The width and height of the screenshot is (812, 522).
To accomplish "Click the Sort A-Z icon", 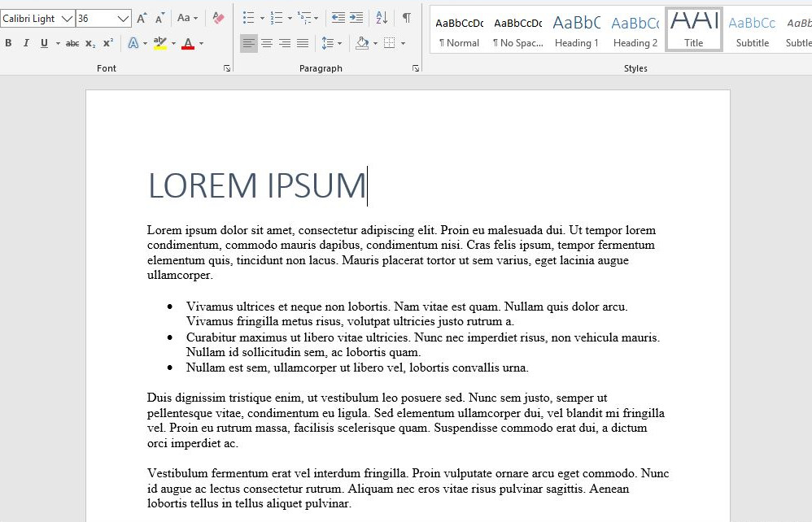I will point(382,18).
